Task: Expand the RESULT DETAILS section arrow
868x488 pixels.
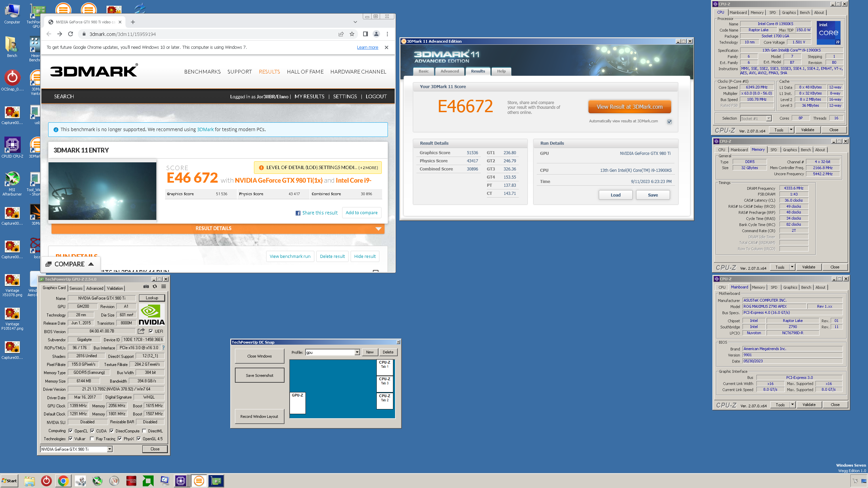Action: click(x=378, y=229)
